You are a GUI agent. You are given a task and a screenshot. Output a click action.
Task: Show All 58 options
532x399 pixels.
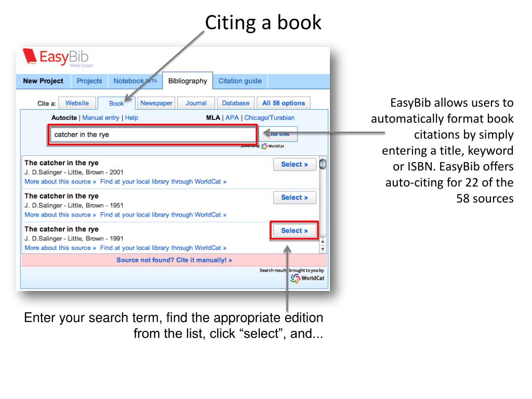284,103
